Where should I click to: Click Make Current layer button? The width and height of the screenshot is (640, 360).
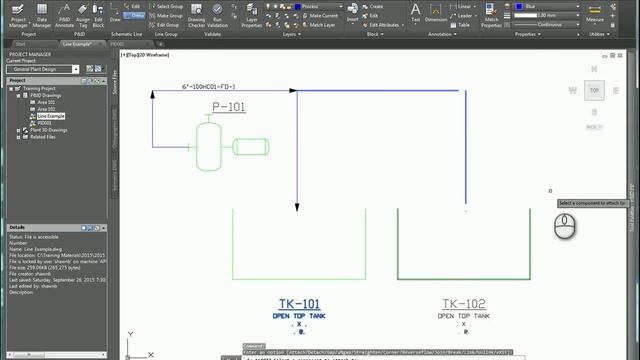320,16
